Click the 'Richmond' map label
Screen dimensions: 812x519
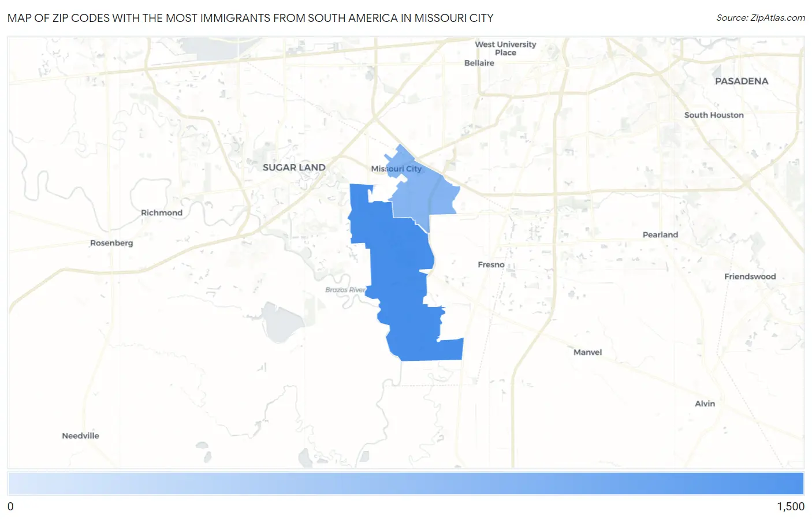[162, 212]
